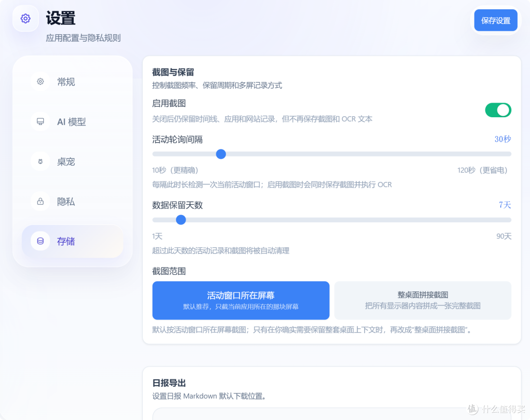Click the 7天 retention value
530x420 pixels.
click(504, 205)
